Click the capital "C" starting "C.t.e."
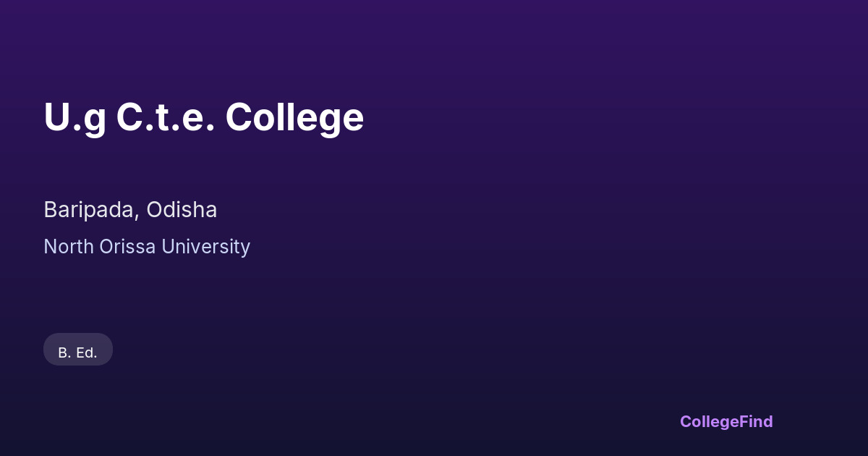This screenshot has height=456, width=868. [129, 117]
